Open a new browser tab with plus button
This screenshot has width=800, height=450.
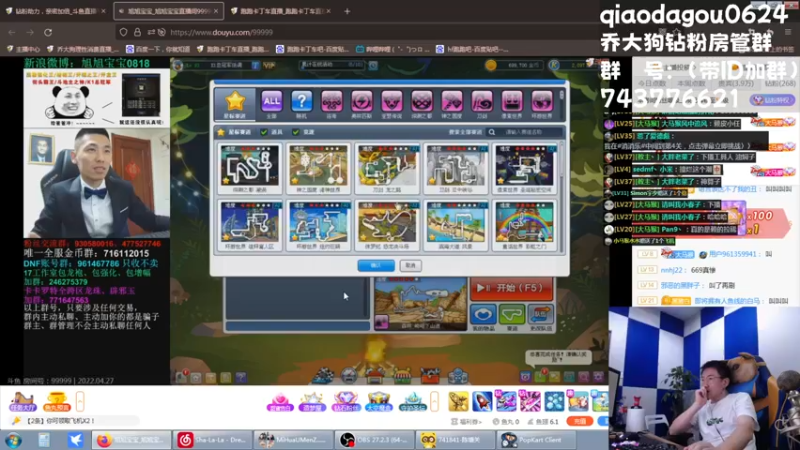tap(347, 11)
